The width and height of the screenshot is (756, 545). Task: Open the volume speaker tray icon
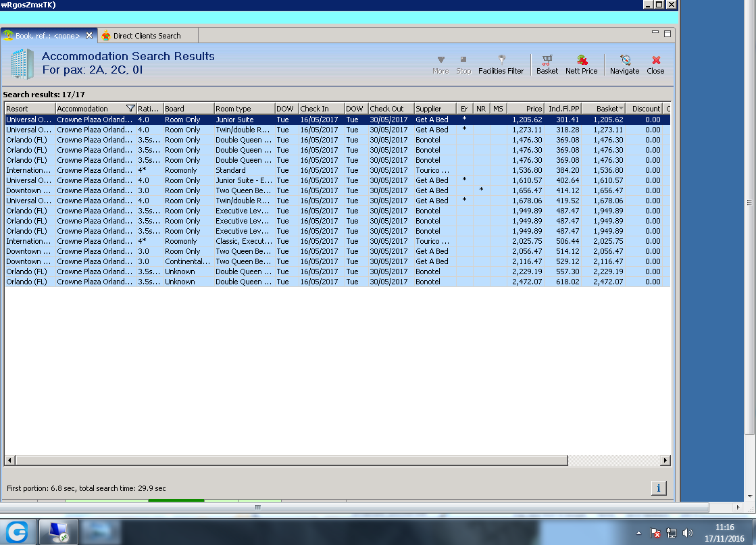coord(688,532)
